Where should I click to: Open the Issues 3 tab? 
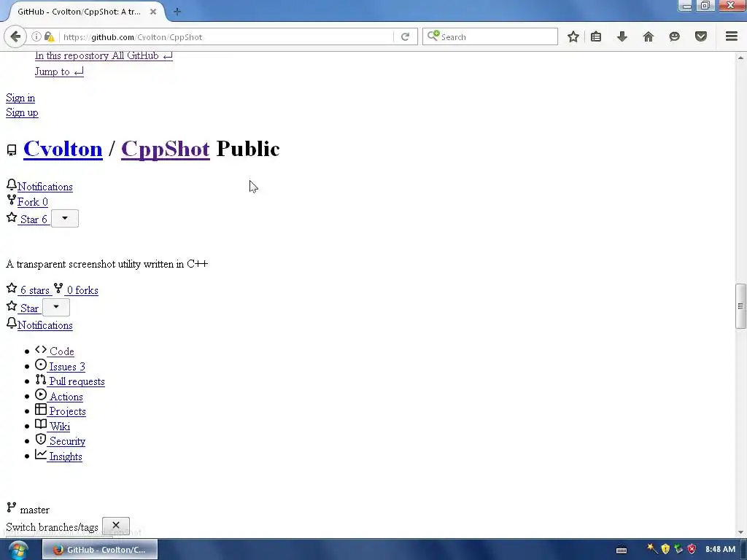tap(66, 367)
